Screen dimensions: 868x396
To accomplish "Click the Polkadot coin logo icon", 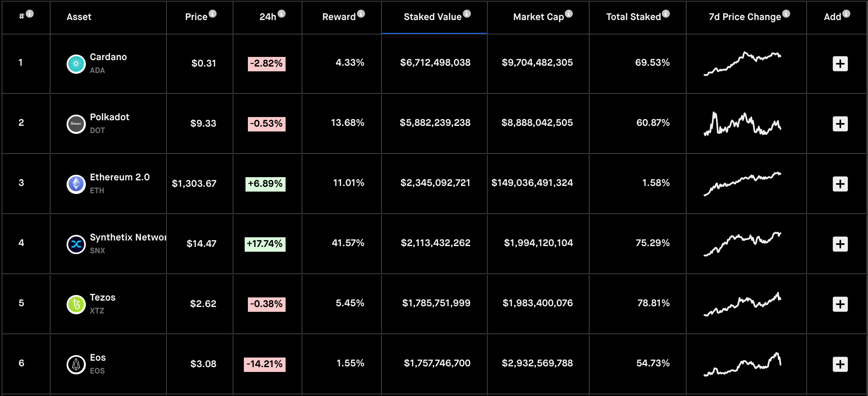I will pyautogui.click(x=76, y=124).
